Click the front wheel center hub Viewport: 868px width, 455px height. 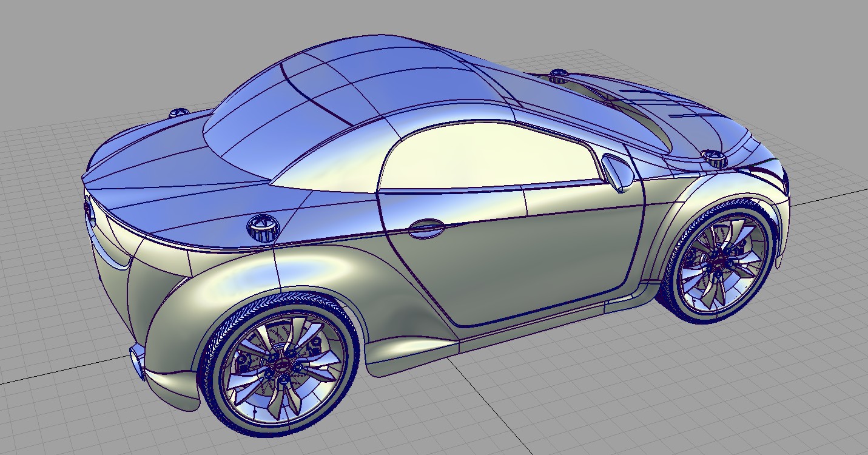point(718,261)
